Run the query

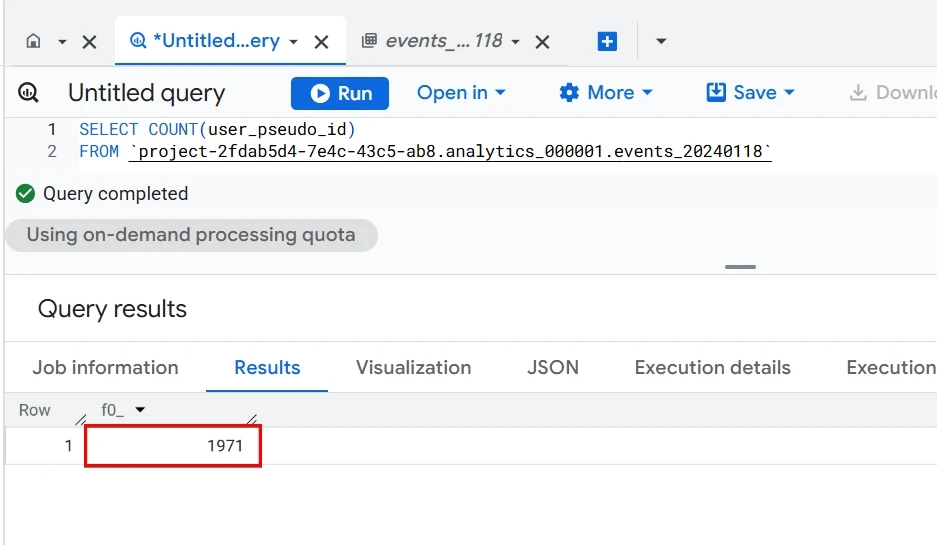pyautogui.click(x=340, y=93)
